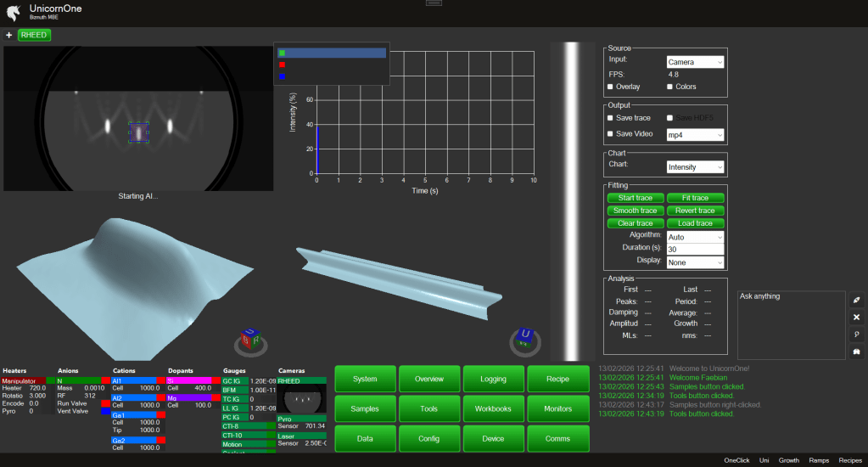
Task: Enable the Save Video checkbox
Action: (x=611, y=134)
